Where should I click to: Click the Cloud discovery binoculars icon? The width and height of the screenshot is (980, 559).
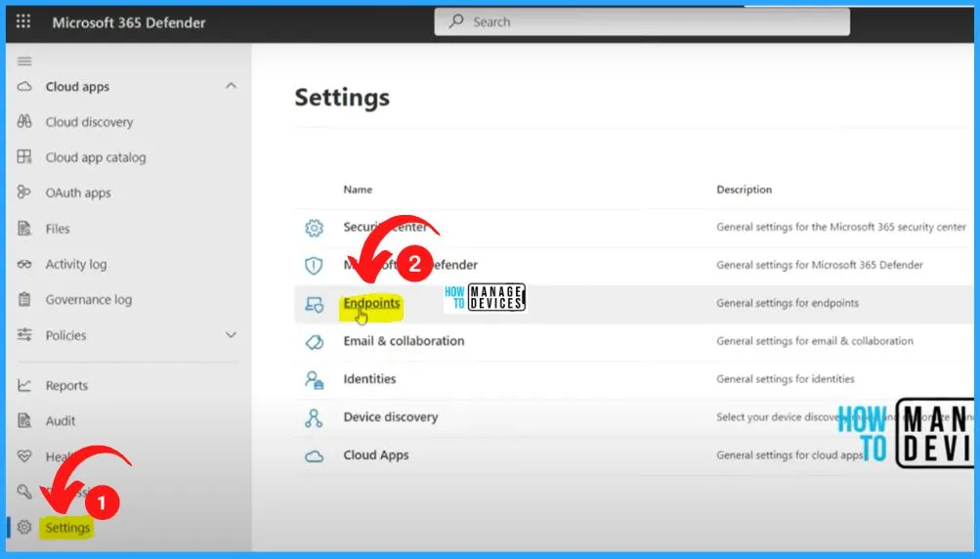point(24,121)
